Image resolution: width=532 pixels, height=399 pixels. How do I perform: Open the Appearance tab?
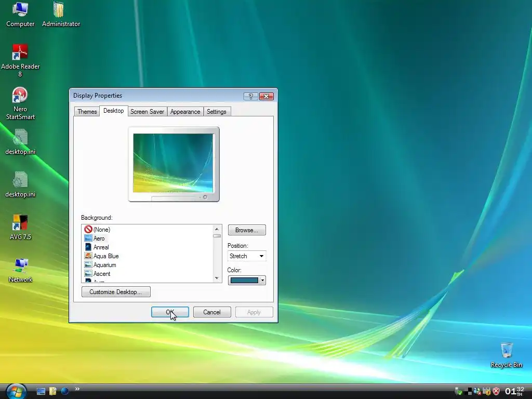coord(185,112)
